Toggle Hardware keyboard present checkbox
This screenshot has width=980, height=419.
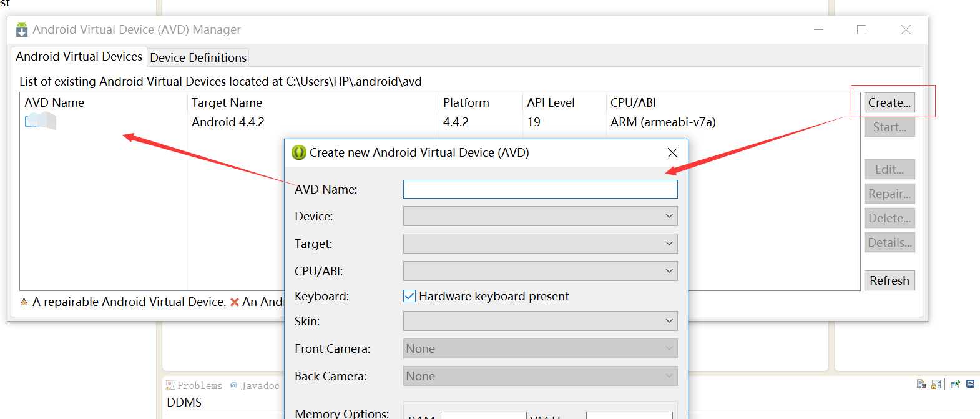pos(409,296)
